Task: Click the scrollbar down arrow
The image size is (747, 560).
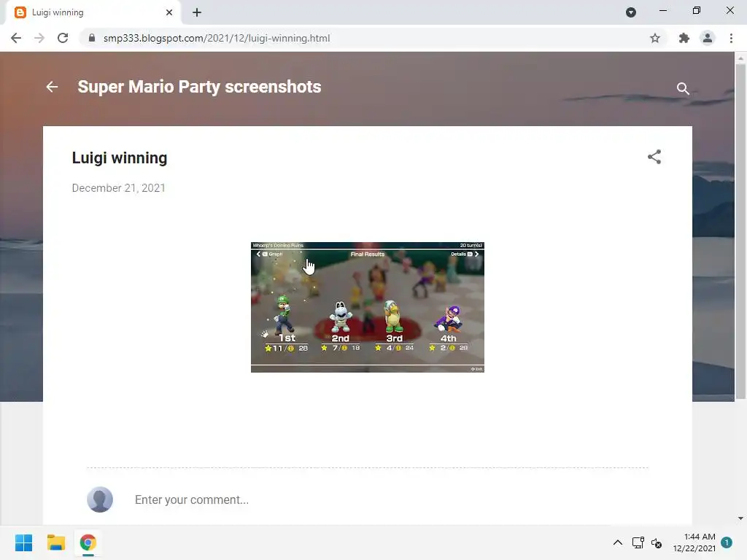Action: pyautogui.click(x=740, y=518)
